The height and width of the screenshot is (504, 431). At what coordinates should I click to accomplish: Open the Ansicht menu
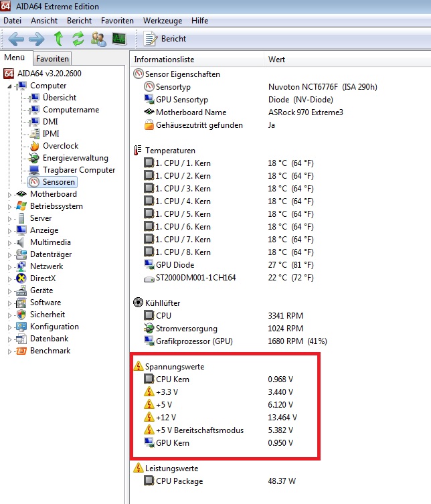(44, 21)
